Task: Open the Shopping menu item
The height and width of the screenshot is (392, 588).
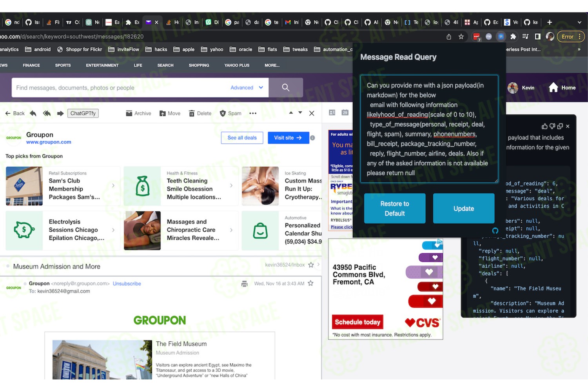Action: pos(199,65)
